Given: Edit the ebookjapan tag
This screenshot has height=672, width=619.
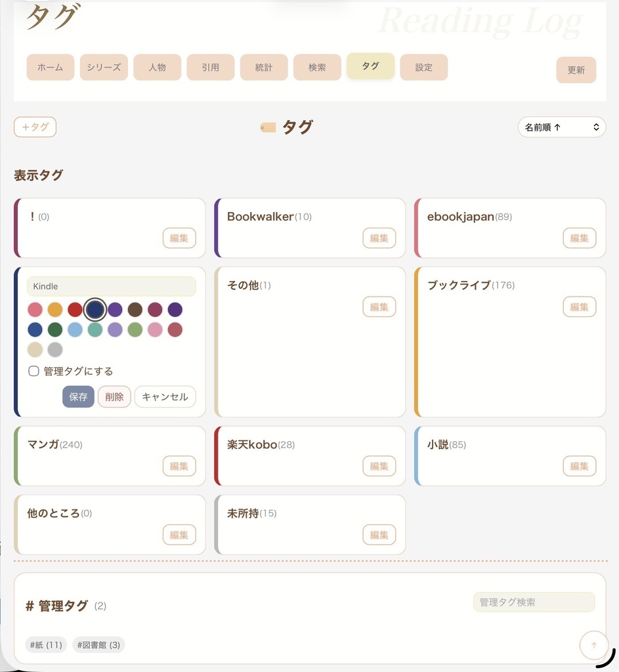Looking at the screenshot, I should 579,238.
